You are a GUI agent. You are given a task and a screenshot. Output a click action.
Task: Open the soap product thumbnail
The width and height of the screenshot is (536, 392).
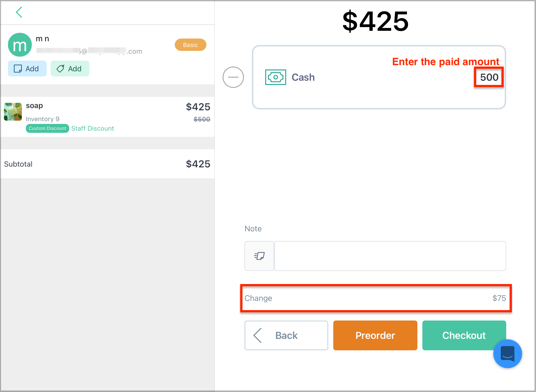point(13,112)
